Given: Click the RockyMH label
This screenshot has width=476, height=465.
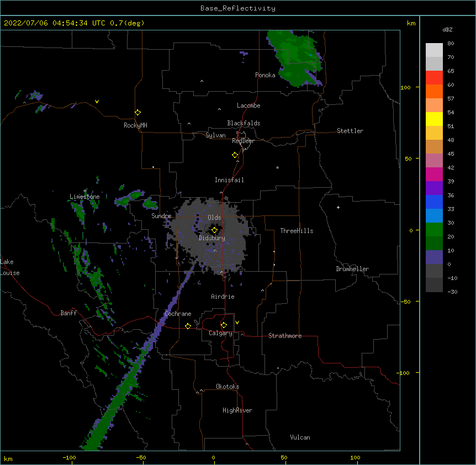Looking at the screenshot, I should (x=135, y=125).
